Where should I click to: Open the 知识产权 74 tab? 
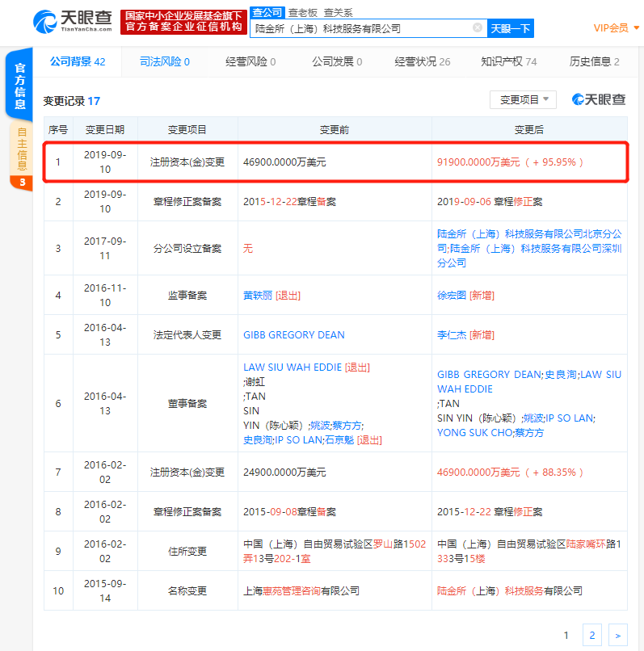click(x=508, y=61)
